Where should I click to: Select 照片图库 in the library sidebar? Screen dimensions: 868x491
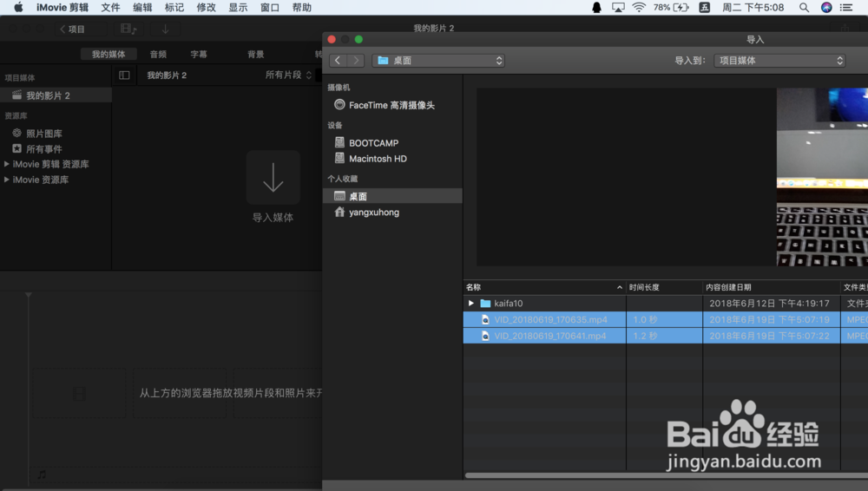click(x=43, y=134)
